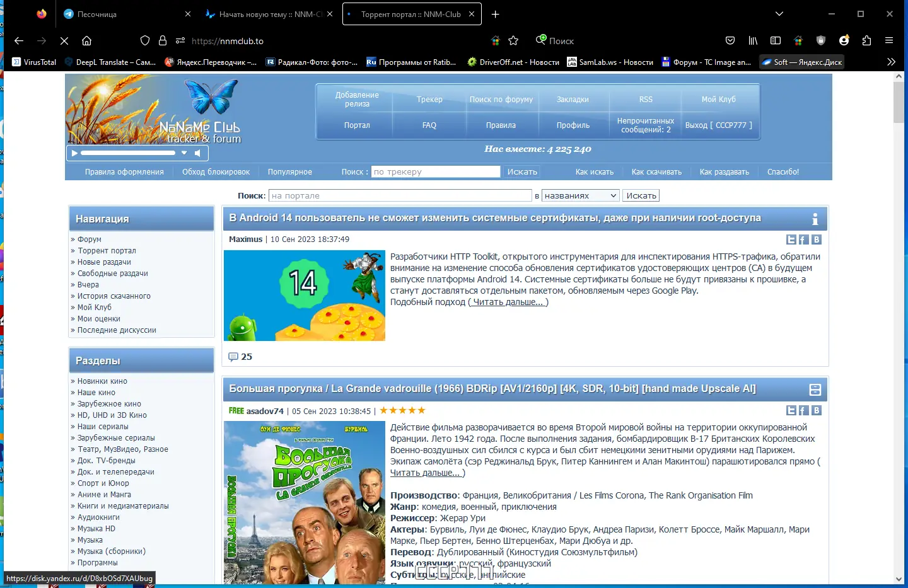Viewport: 908px width, 588px height.
Task: Close the "Торрент портал :: NNM-Club" tab
Action: pyautogui.click(x=472, y=14)
